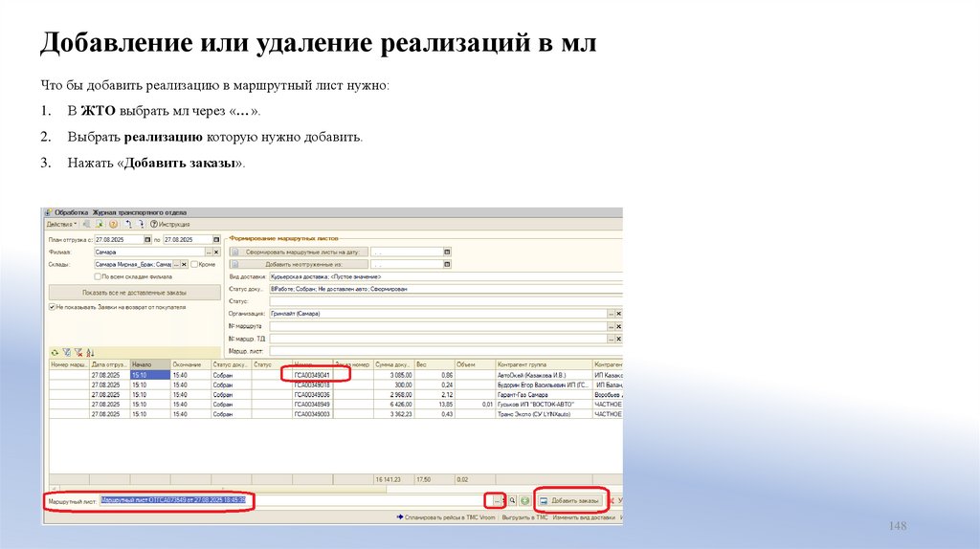Screen dimensions: 980x549
Task: Click the Вид доставки field
Action: [446, 276]
